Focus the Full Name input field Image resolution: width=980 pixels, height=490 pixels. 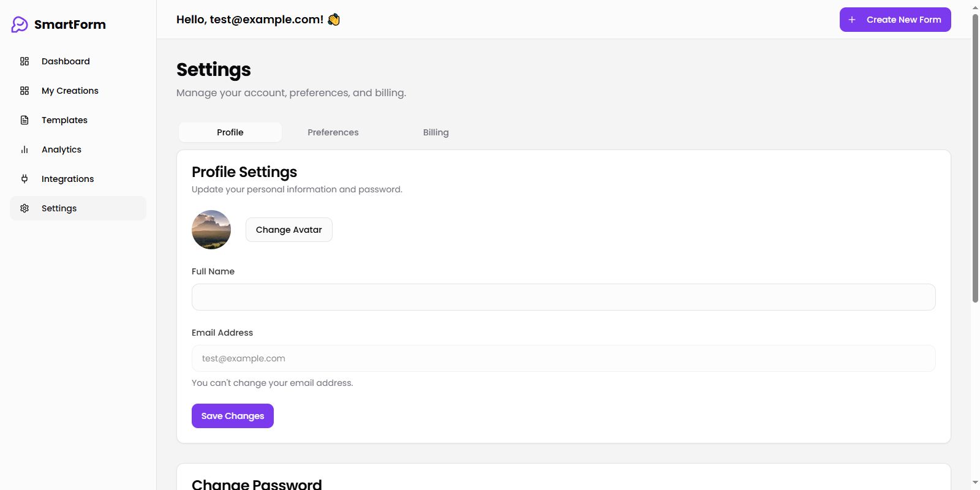(563, 297)
